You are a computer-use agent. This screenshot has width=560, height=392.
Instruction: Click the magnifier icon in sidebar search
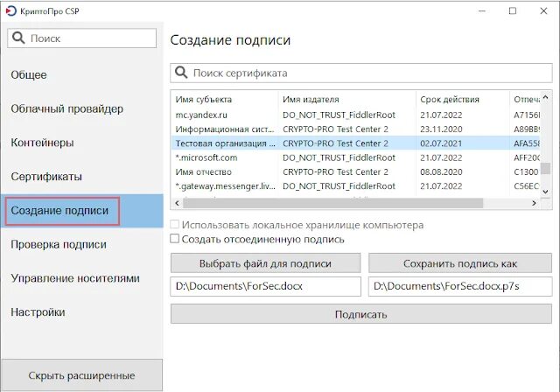[x=18, y=38]
